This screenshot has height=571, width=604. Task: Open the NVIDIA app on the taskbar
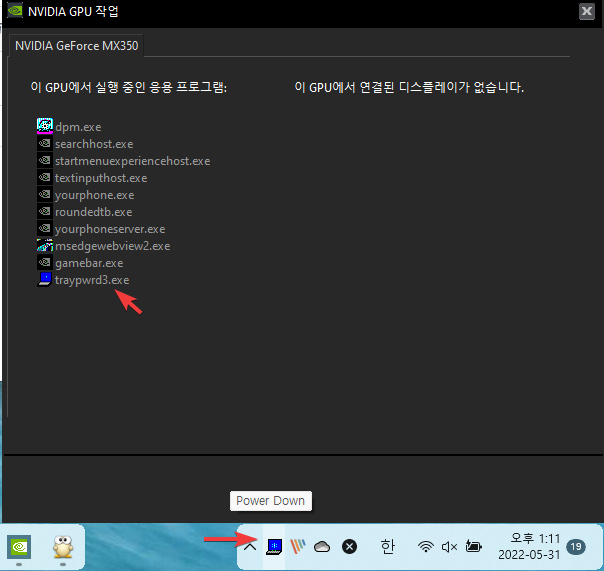(x=19, y=546)
